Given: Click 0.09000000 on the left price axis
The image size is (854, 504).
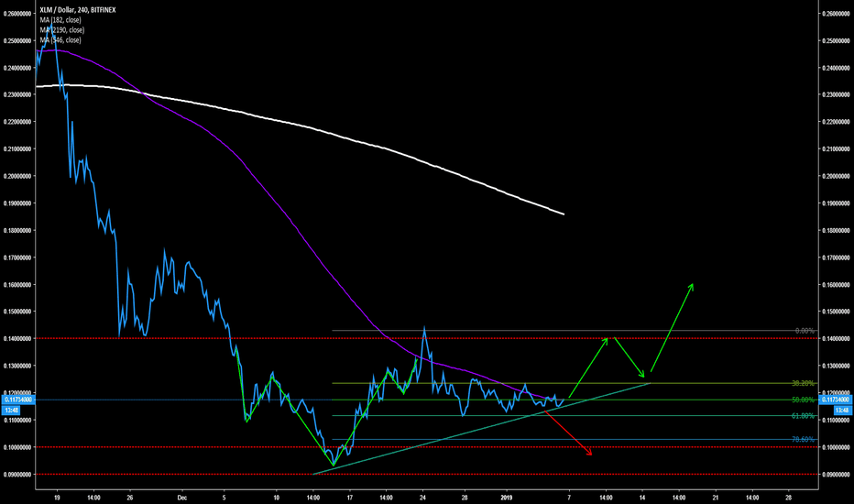Looking at the screenshot, I should (x=17, y=474).
